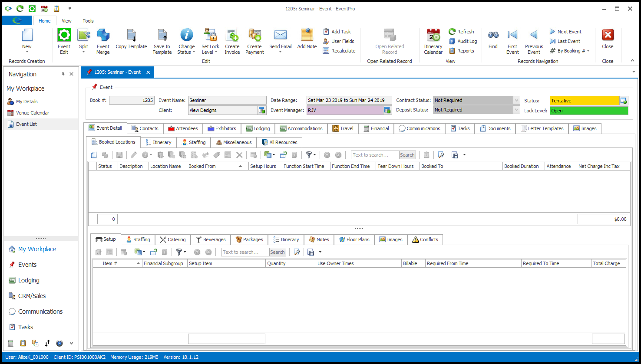Switch to the Tools ribbon tab
The width and height of the screenshot is (641, 364).
88,21
